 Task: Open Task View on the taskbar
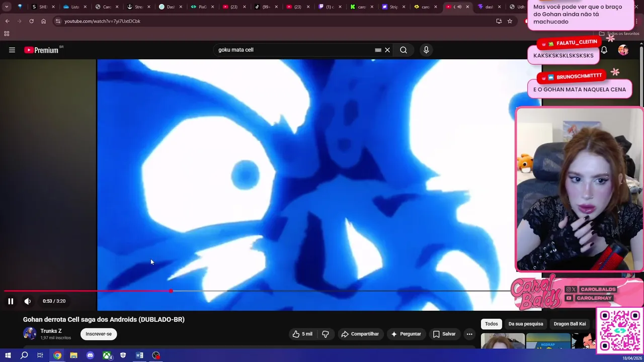[x=40, y=355]
